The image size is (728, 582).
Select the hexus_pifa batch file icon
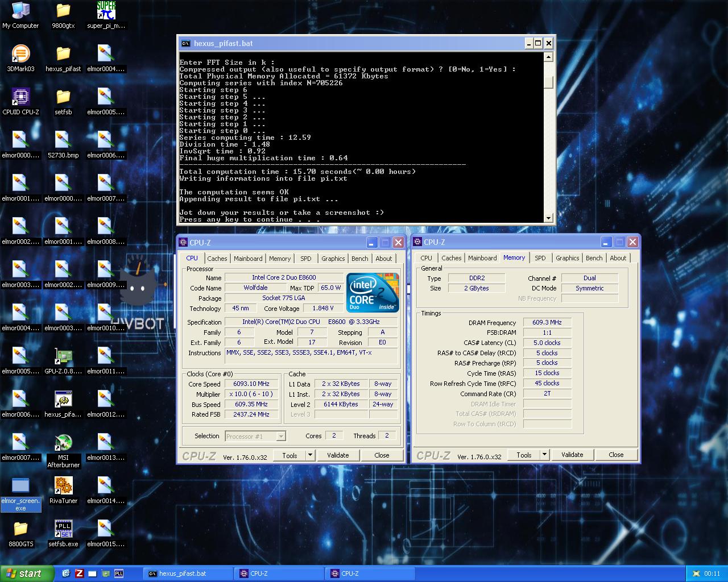63,404
